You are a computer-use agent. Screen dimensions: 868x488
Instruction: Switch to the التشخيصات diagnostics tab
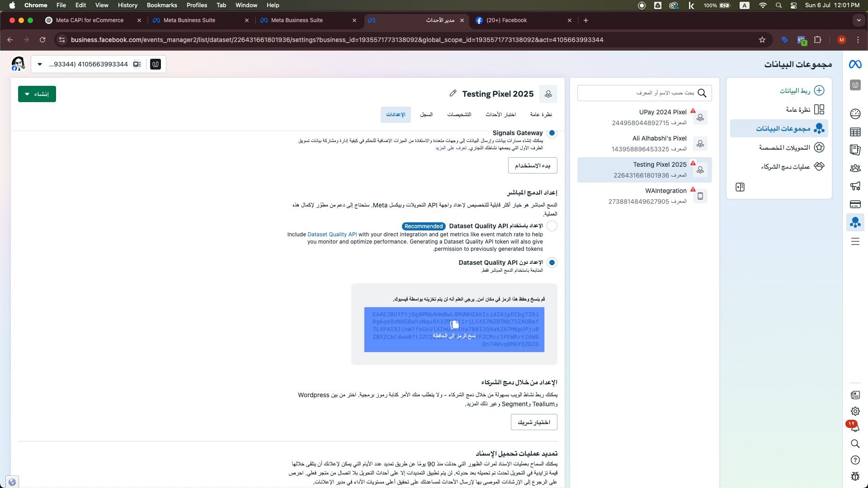click(459, 115)
